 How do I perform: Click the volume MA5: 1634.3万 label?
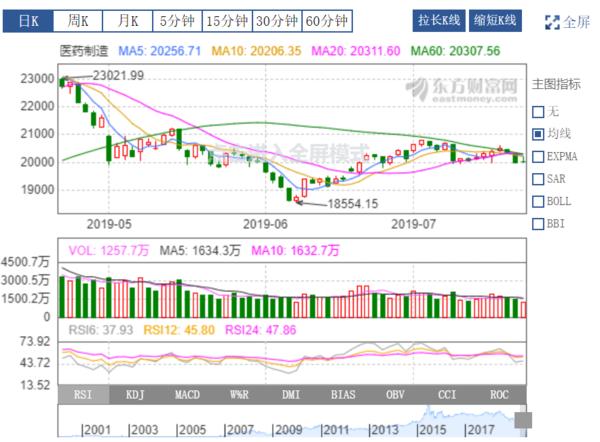coord(200,251)
